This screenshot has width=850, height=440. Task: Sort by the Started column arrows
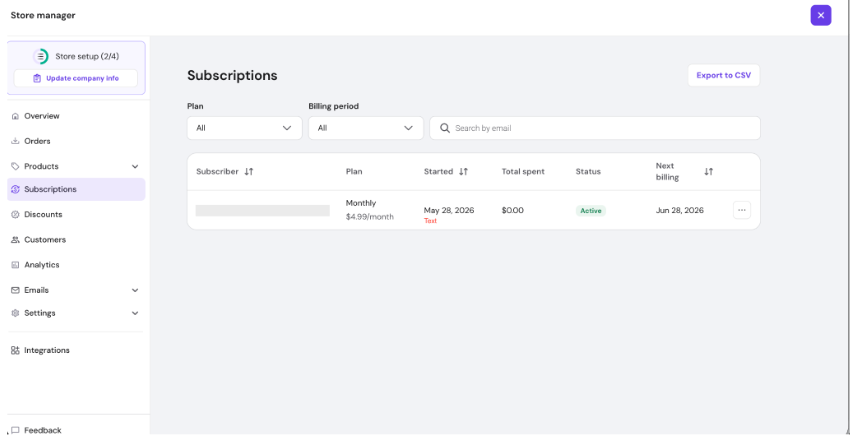463,171
